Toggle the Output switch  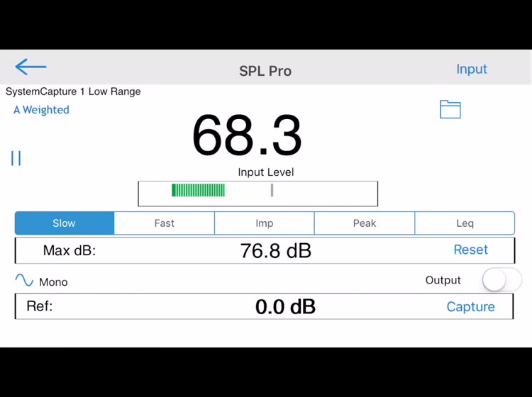501,280
